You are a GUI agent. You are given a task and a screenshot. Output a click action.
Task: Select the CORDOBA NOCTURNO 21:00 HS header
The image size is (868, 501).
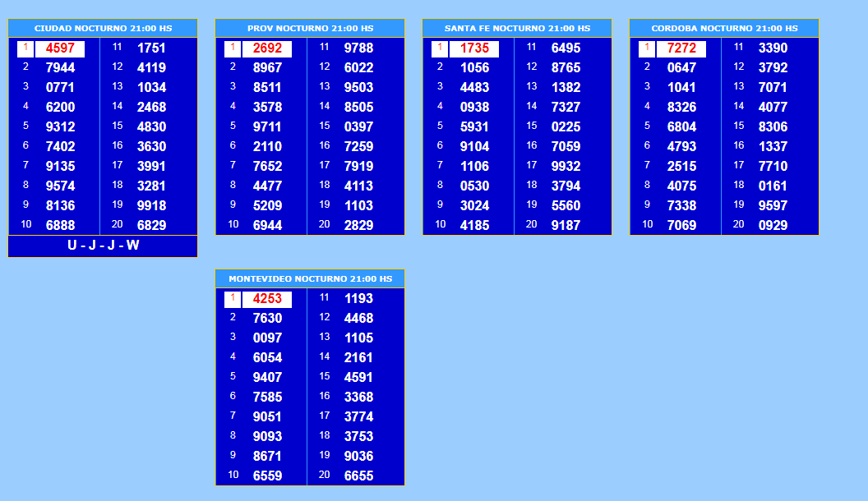pos(724,28)
